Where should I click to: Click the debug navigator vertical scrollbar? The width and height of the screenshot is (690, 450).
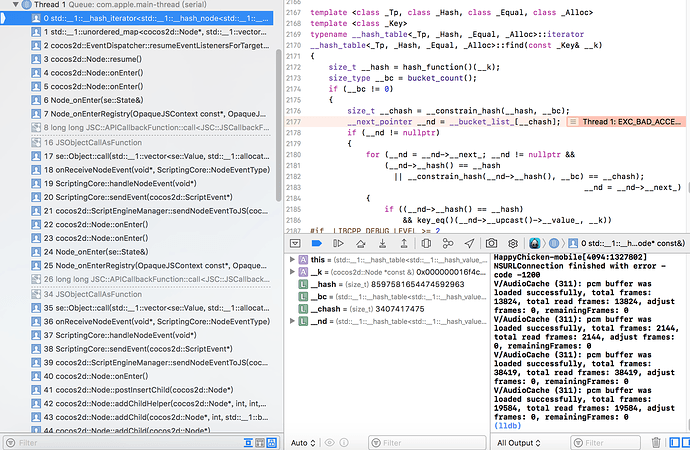pyautogui.click(x=279, y=125)
